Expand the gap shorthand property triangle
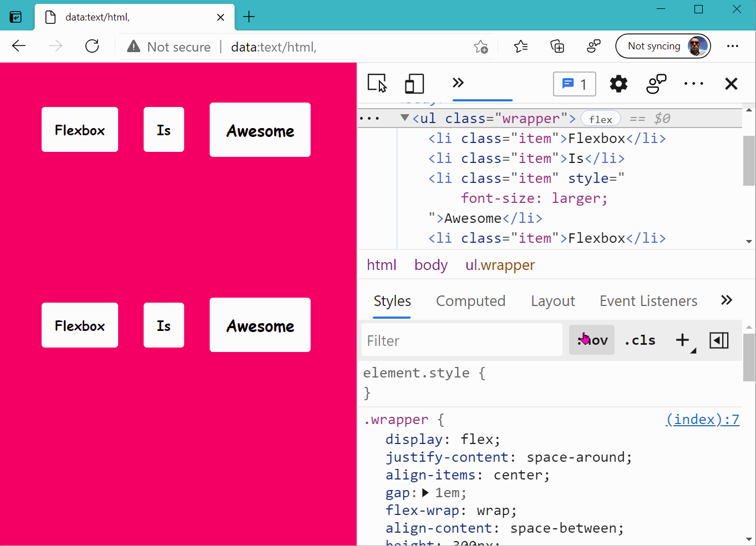Image resolution: width=756 pixels, height=546 pixels. click(425, 493)
